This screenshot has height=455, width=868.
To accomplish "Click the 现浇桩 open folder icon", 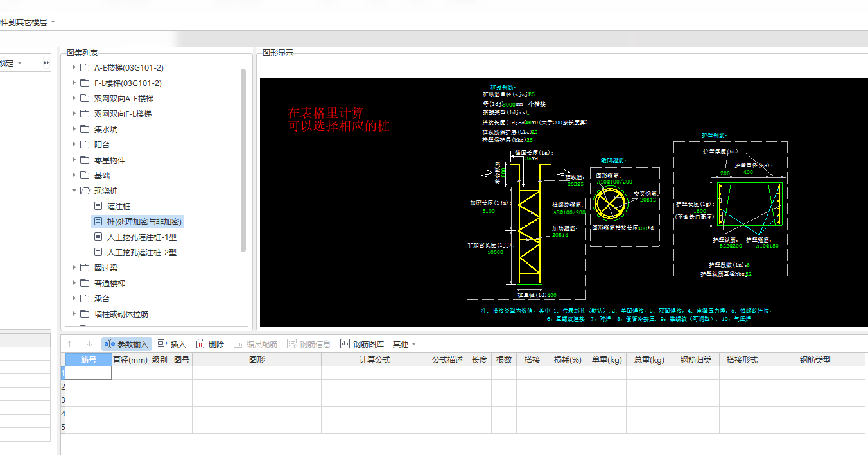I will coord(85,191).
